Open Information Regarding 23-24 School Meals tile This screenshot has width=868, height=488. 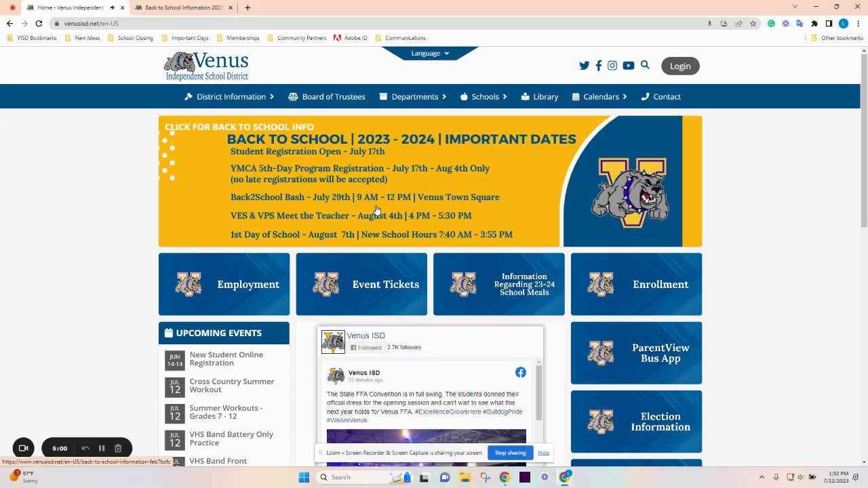pos(498,284)
